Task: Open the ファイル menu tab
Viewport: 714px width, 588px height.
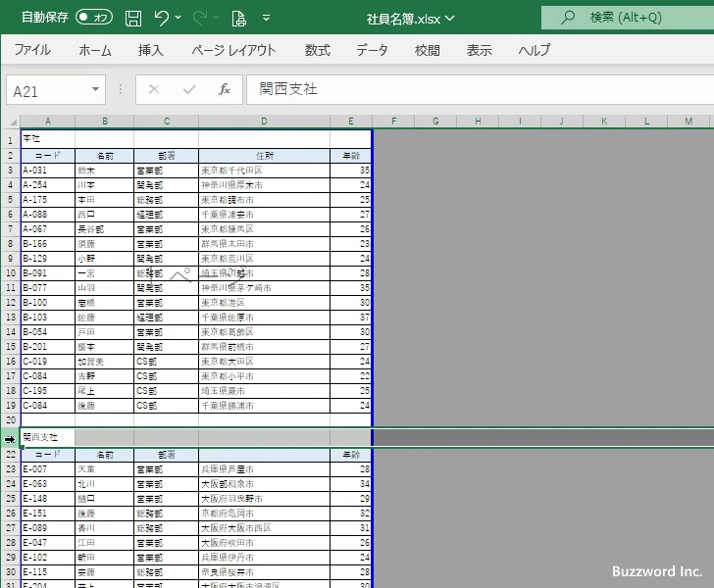Action: pos(32,50)
